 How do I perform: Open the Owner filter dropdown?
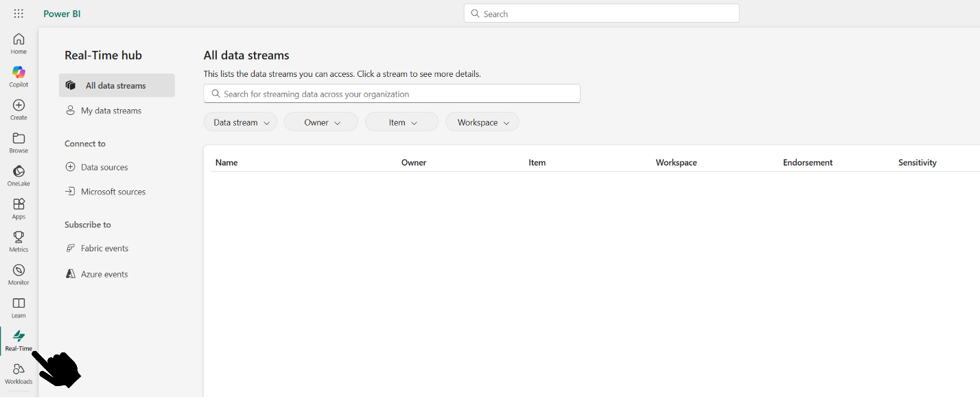coord(320,122)
